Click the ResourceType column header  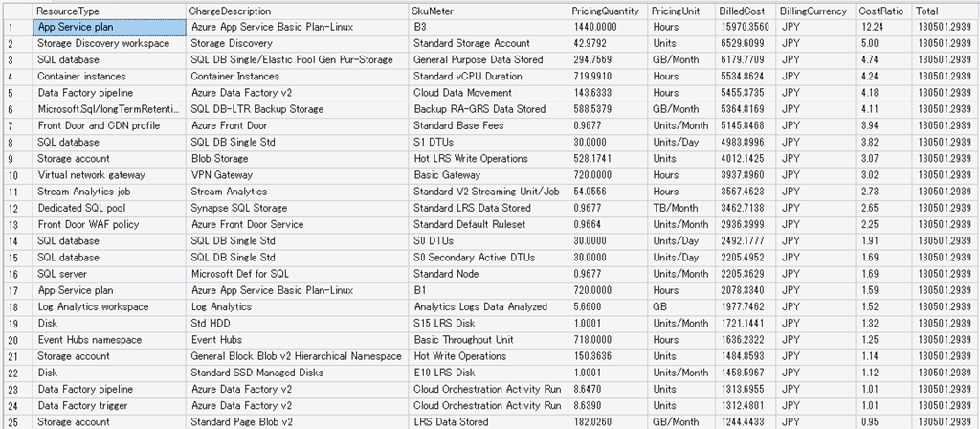[x=109, y=11]
